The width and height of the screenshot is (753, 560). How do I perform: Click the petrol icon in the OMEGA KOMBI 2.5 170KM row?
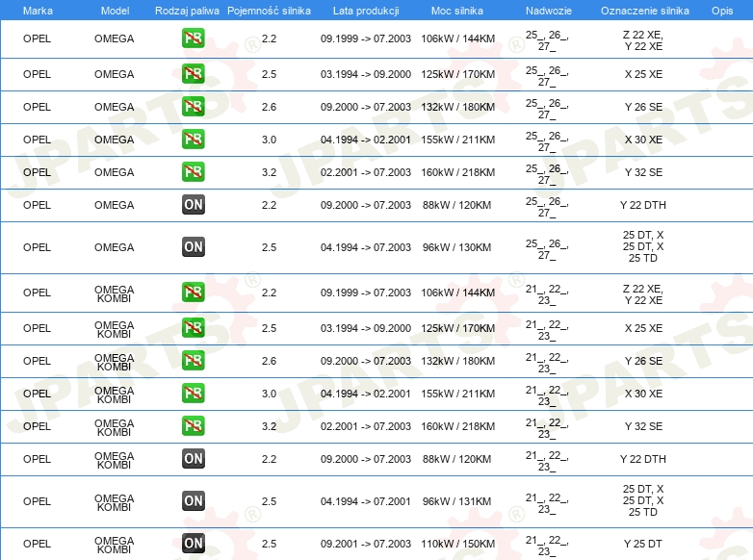tap(193, 328)
